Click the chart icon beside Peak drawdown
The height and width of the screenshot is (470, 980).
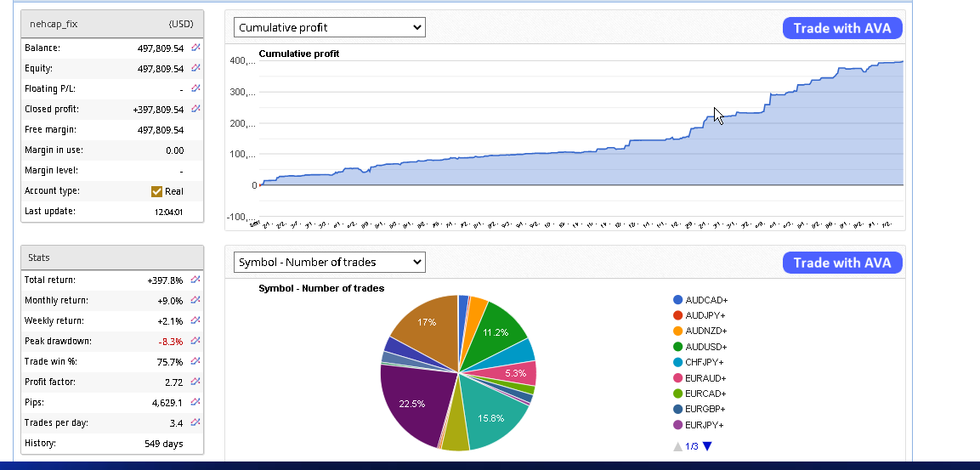click(x=195, y=341)
